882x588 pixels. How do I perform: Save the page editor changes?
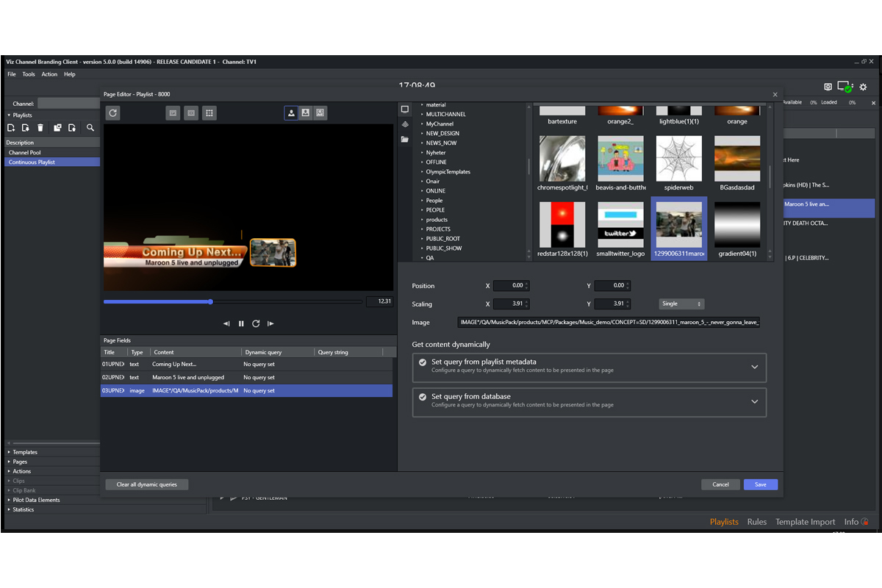pyautogui.click(x=760, y=484)
